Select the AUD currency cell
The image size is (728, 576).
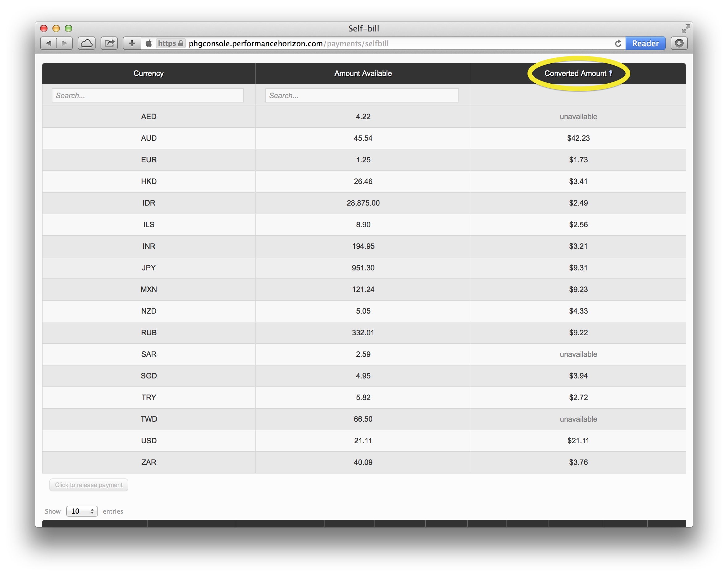pos(149,138)
